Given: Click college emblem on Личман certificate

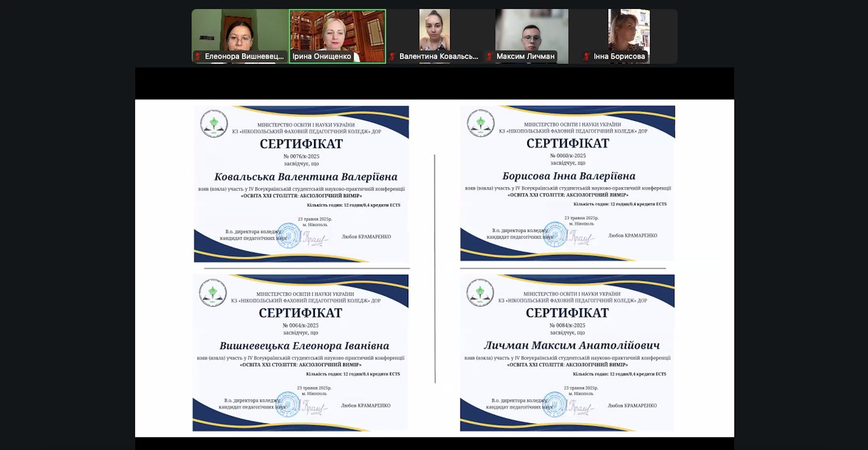Looking at the screenshot, I should 480,293.
